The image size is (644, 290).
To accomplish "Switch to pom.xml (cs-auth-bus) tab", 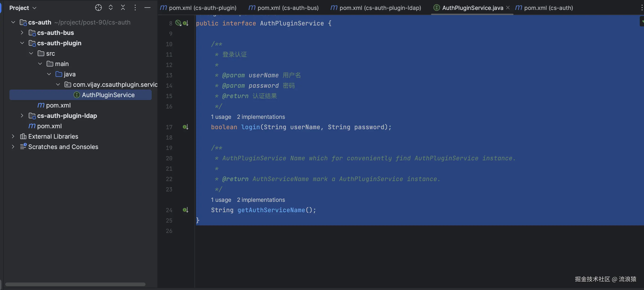I will click(284, 8).
